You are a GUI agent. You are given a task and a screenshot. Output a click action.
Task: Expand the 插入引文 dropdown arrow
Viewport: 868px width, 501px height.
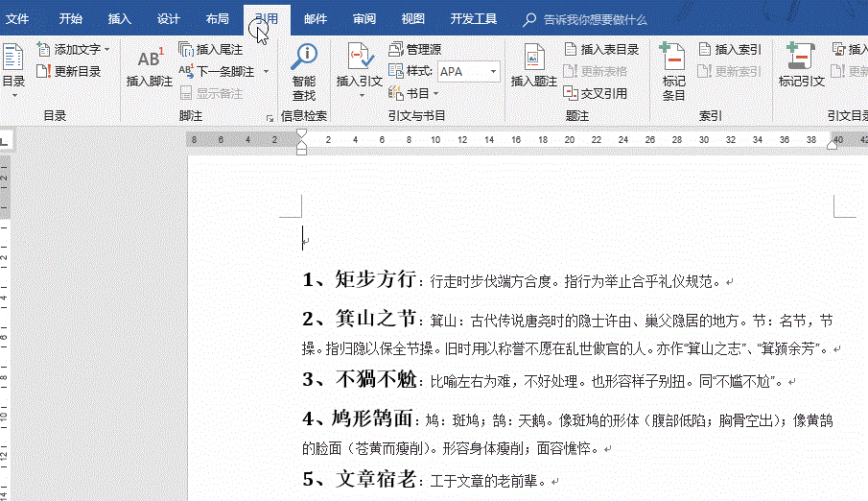(x=362, y=96)
